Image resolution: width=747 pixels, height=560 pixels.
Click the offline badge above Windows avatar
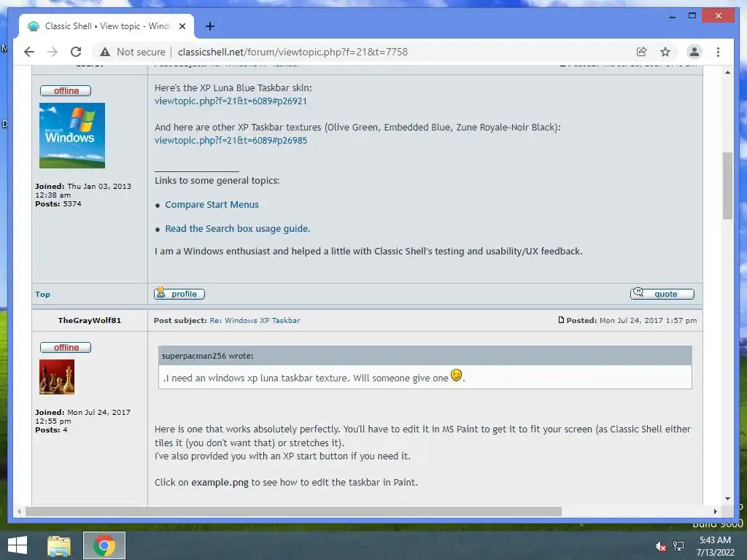tap(66, 90)
